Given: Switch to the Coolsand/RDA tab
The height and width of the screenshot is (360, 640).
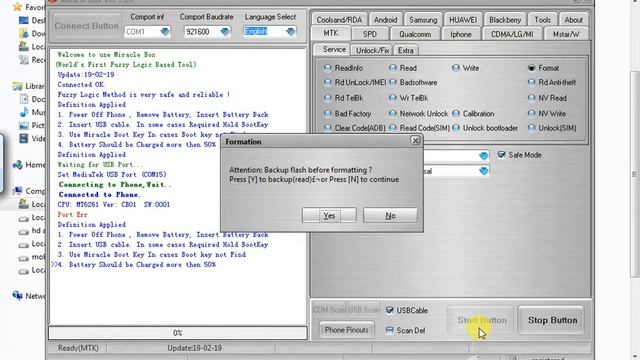Looking at the screenshot, I should coord(339,20).
